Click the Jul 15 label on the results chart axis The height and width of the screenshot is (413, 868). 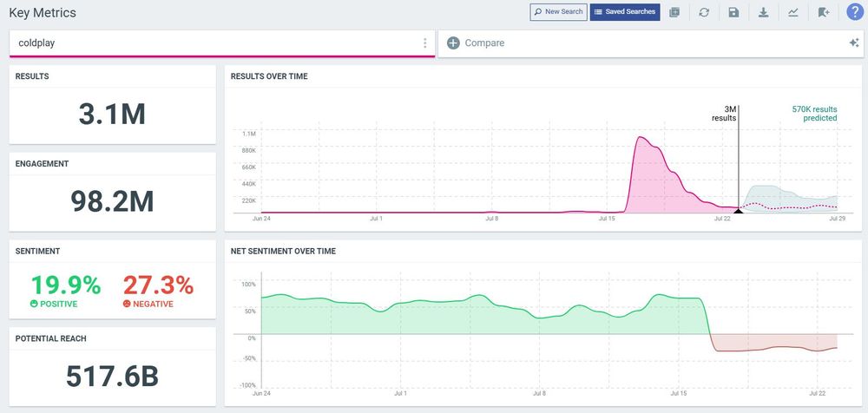click(607, 219)
